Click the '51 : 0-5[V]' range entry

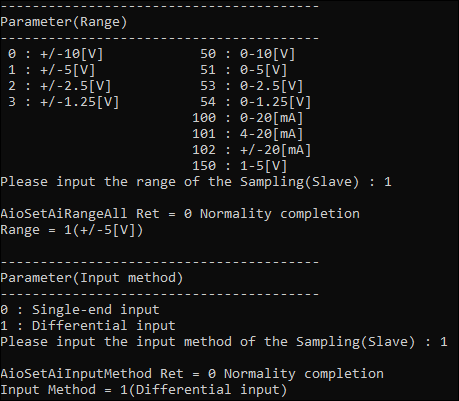[244, 70]
